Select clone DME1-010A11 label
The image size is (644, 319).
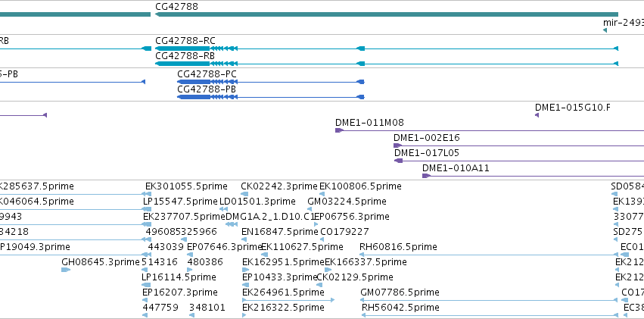pyautogui.click(x=456, y=168)
